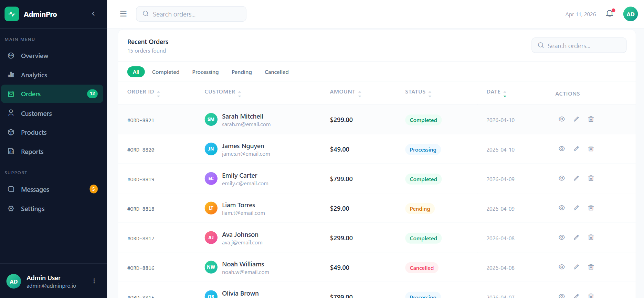Click the Orders badge showing 12
The height and width of the screenshot is (298, 644).
[x=92, y=94]
